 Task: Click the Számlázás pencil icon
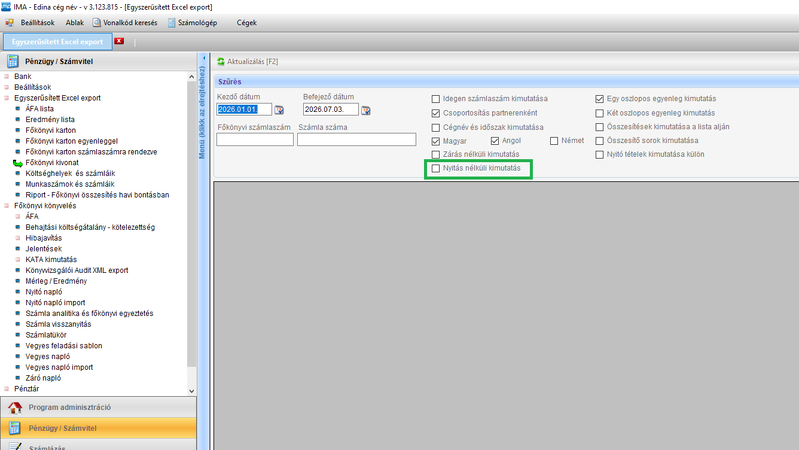click(15, 446)
